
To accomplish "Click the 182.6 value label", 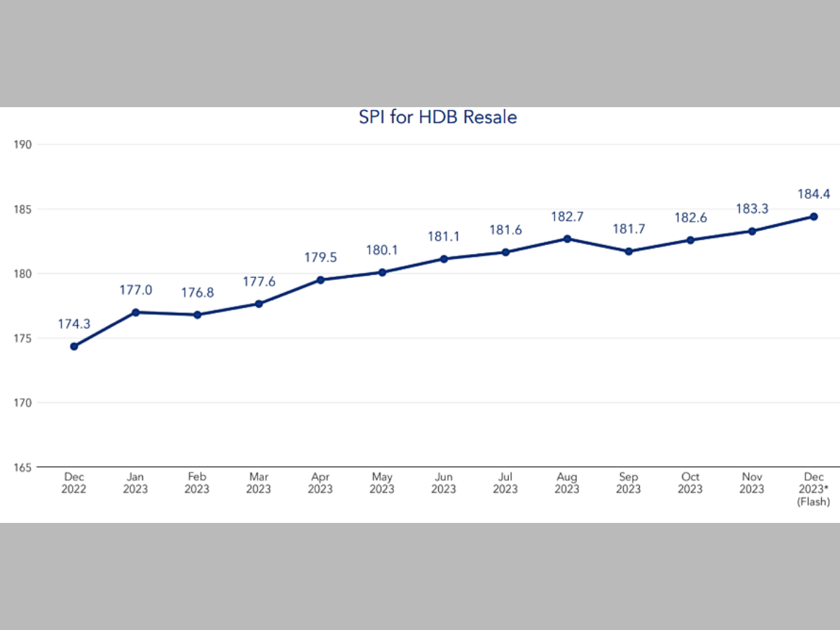I will tap(690, 218).
